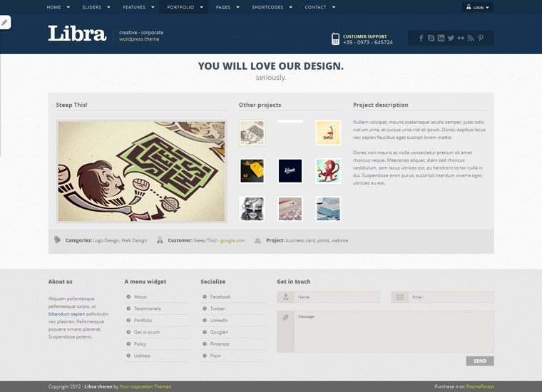Open the Shortcodes dropdown menu

(x=271, y=7)
